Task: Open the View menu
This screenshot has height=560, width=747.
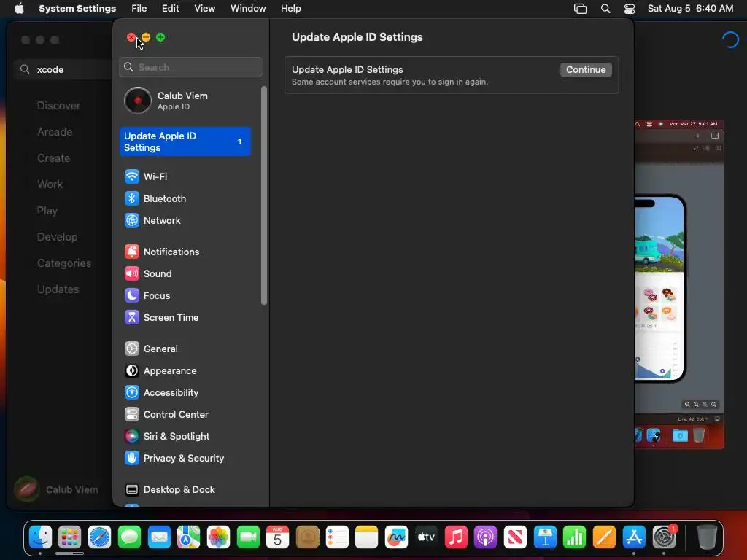Action: tap(204, 9)
